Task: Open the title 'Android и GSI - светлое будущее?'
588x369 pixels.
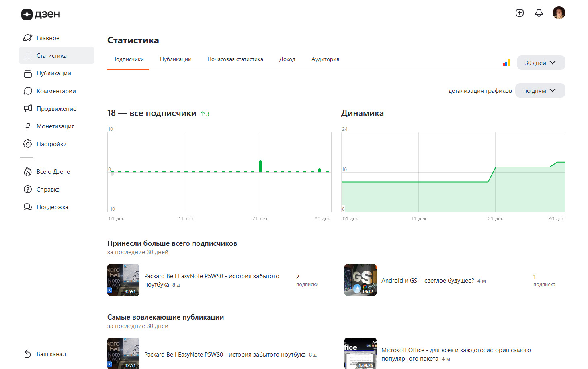Action: point(428,280)
